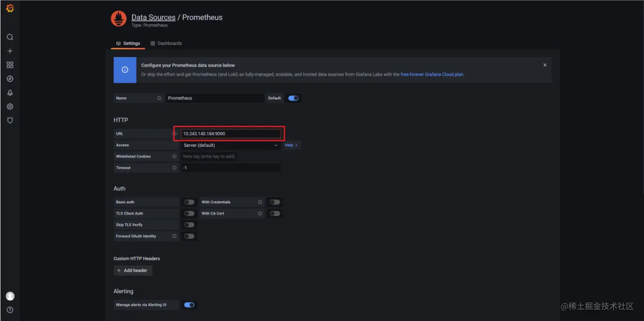Toggle the Default data source switch
The width and height of the screenshot is (644, 321).
pyautogui.click(x=293, y=98)
